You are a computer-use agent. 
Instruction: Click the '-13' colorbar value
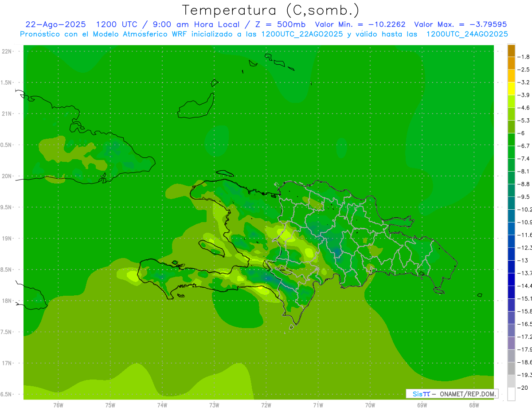(523, 260)
